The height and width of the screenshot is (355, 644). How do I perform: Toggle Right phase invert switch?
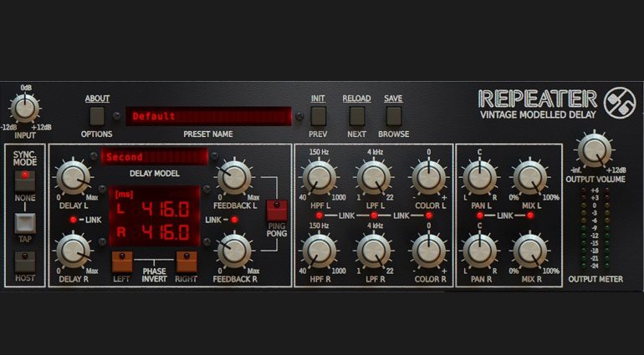coord(186,261)
